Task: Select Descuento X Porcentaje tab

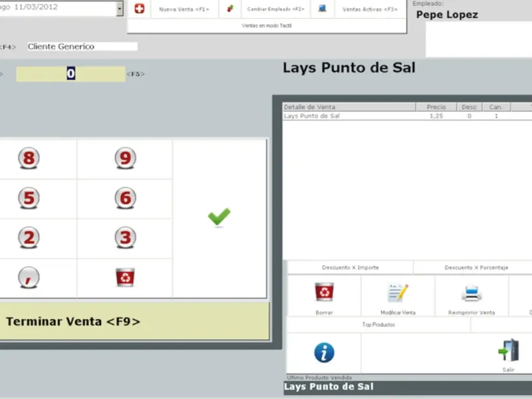Action: [476, 267]
